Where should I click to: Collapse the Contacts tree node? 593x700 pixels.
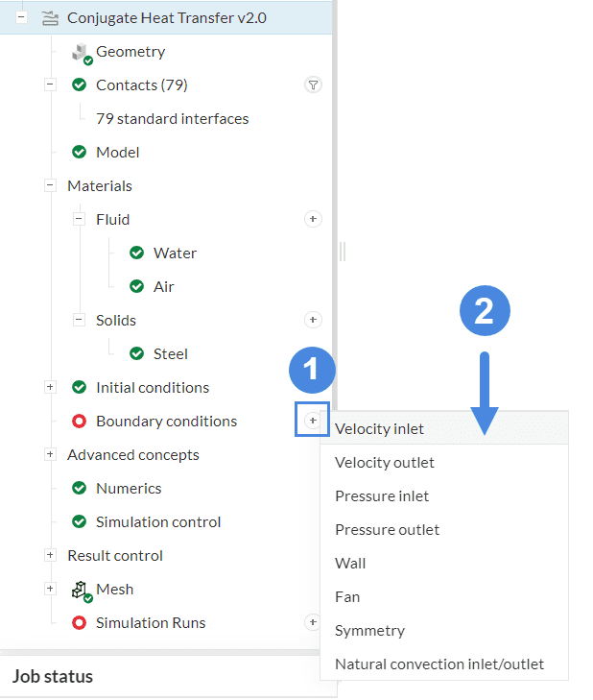pos(50,85)
